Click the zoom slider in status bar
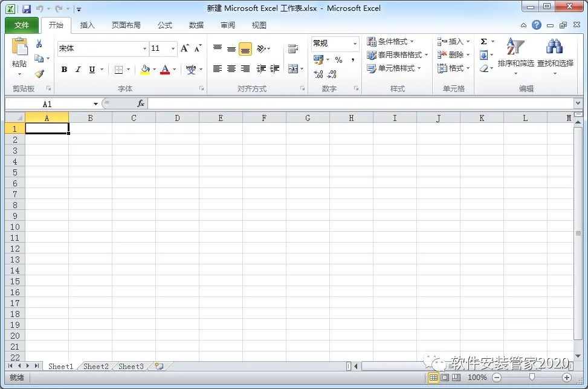The height and width of the screenshot is (389, 588). (x=532, y=378)
